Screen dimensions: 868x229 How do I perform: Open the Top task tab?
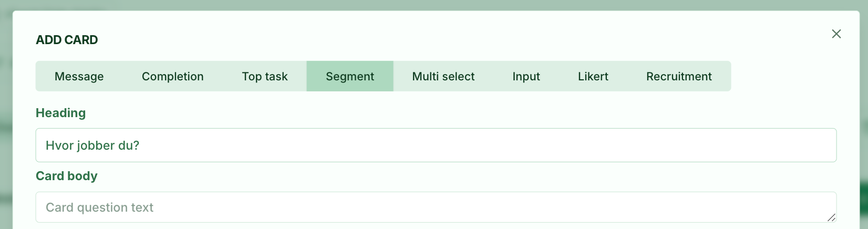coord(265,76)
